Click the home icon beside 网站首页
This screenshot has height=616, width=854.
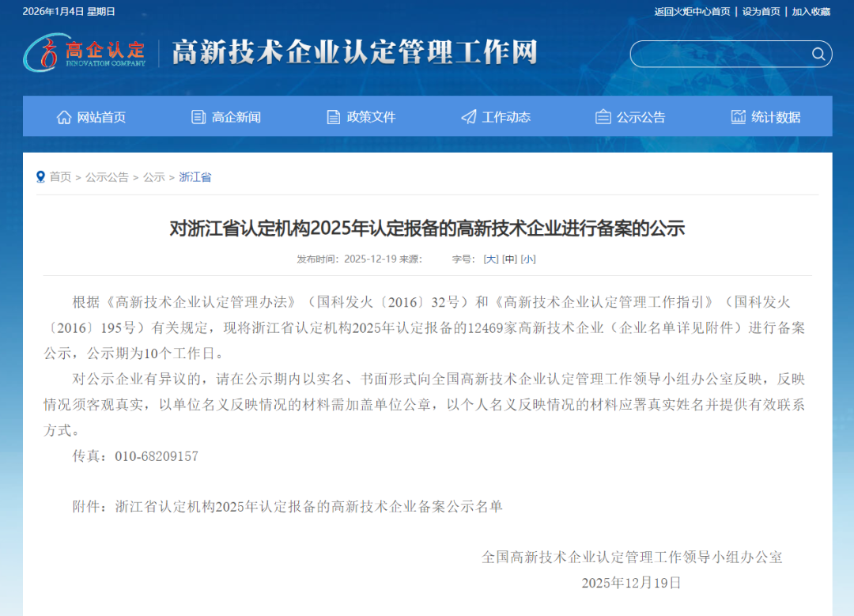pyautogui.click(x=64, y=117)
